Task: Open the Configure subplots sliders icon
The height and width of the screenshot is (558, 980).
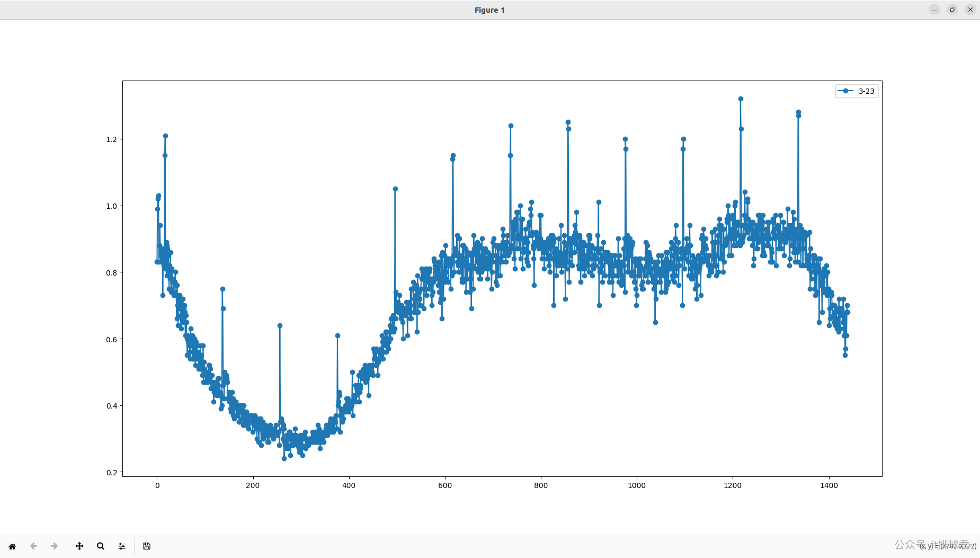Action: (x=122, y=546)
